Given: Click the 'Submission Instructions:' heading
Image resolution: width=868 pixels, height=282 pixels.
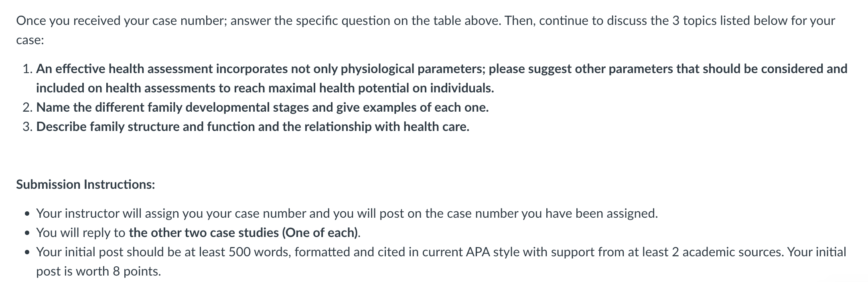Looking at the screenshot, I should pos(85,184).
